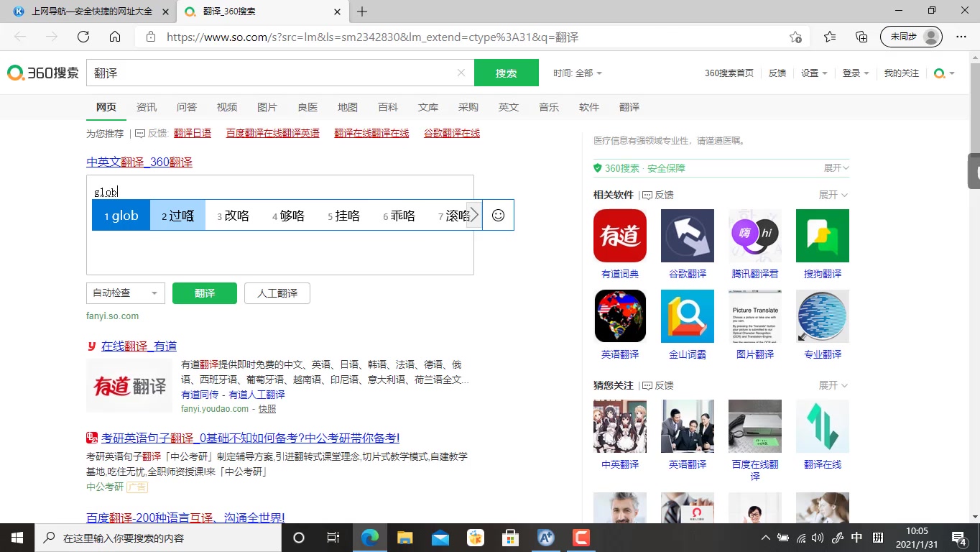
Task: Show more IME candidates with arrow
Action: coord(474,215)
